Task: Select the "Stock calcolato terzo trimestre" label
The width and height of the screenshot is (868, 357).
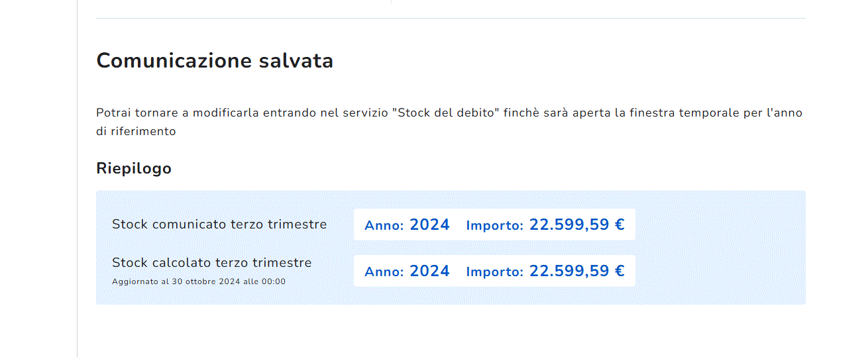Action: (211, 263)
